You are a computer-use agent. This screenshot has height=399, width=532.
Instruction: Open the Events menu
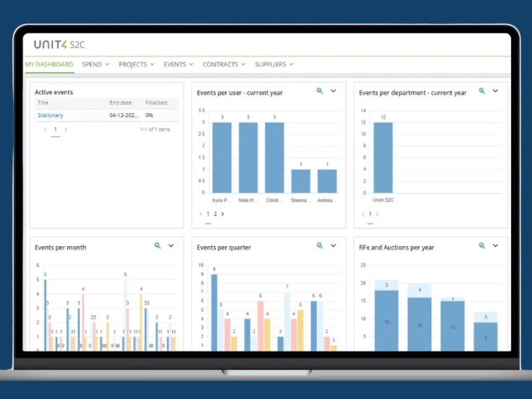point(179,64)
